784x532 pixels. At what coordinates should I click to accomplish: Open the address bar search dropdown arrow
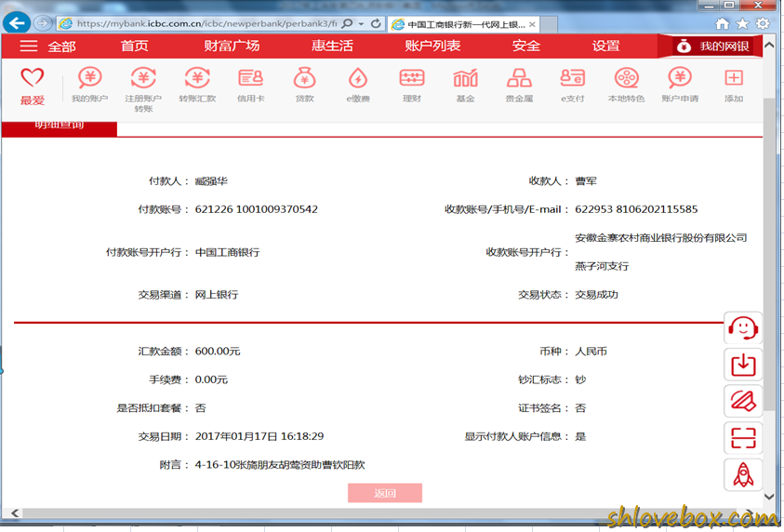click(x=361, y=23)
